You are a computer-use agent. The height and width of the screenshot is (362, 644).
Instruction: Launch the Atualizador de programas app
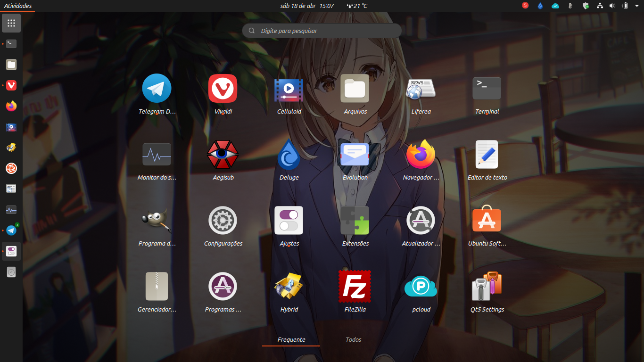421,221
